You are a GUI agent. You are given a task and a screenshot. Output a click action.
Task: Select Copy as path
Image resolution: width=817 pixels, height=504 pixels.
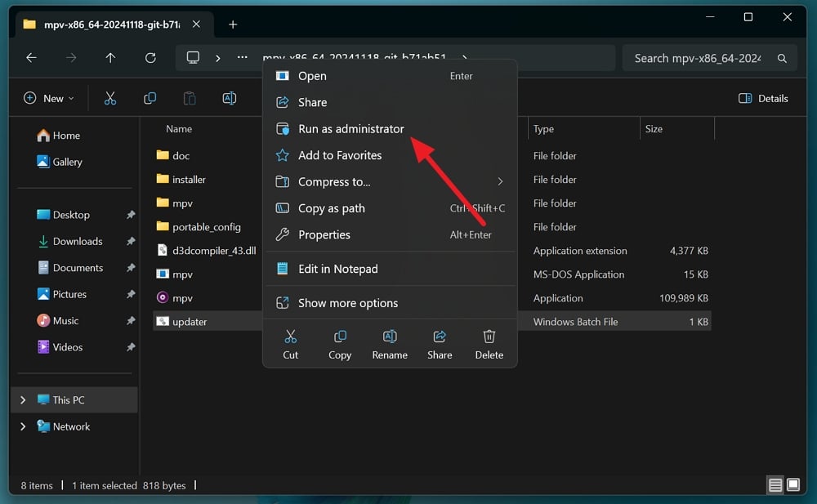click(x=390, y=208)
